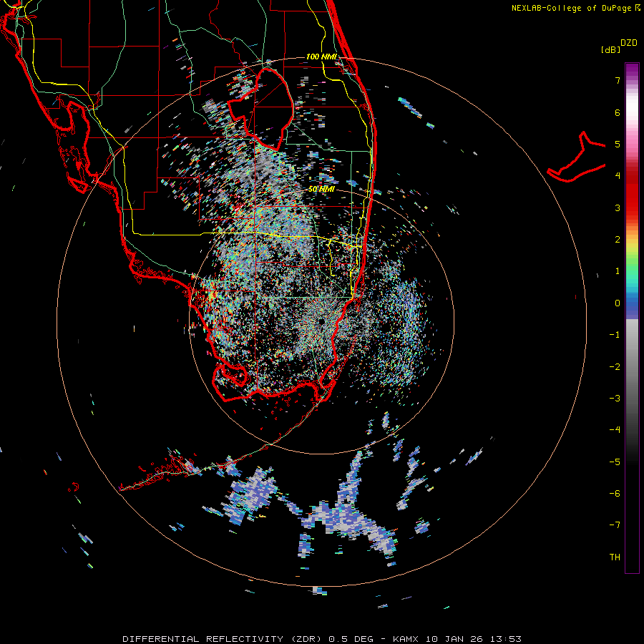Click the -3 scale label
Image resolution: width=644 pixels, height=644 pixels.
click(615, 399)
